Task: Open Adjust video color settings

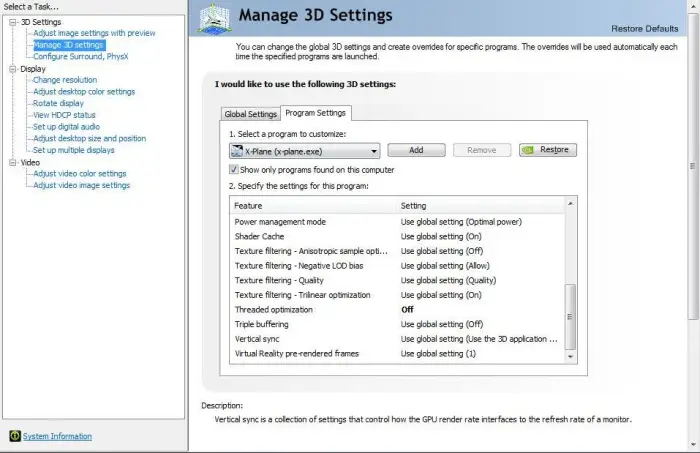Action: click(79, 174)
